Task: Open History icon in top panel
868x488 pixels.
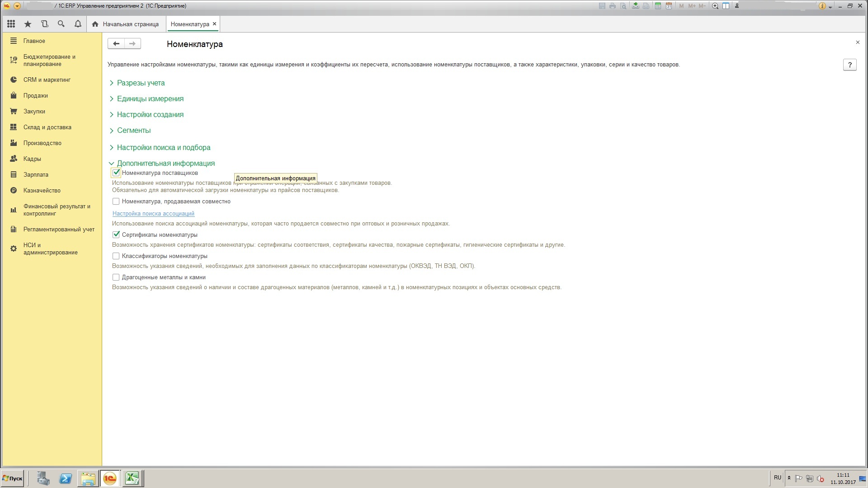Action: [44, 24]
